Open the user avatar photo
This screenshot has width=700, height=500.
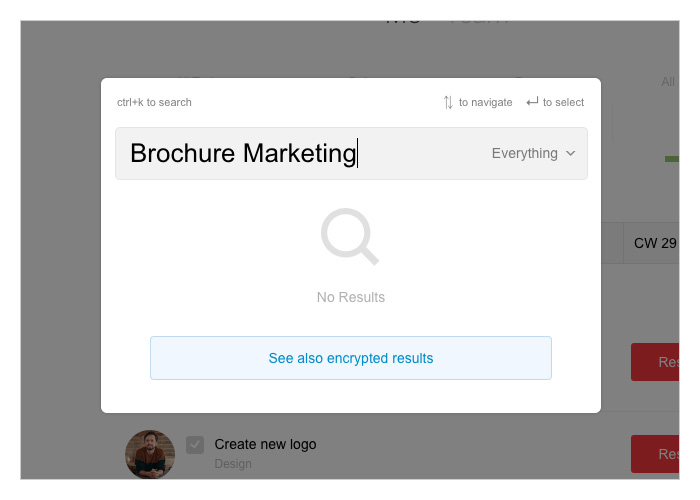coord(150,454)
